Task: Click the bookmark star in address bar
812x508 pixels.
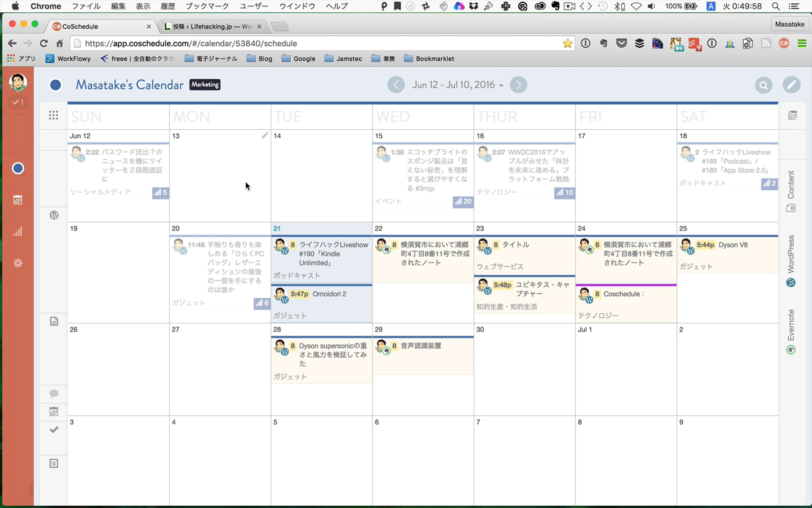Action: (567, 43)
